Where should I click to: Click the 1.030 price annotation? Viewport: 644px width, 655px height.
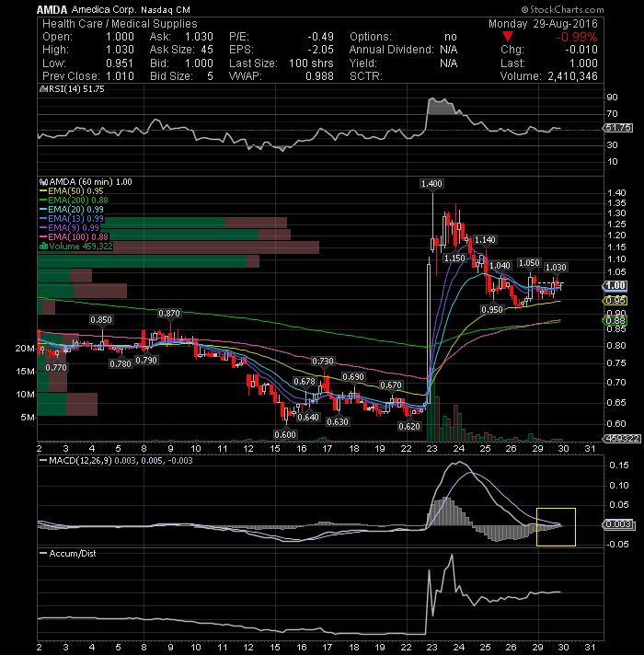click(556, 268)
